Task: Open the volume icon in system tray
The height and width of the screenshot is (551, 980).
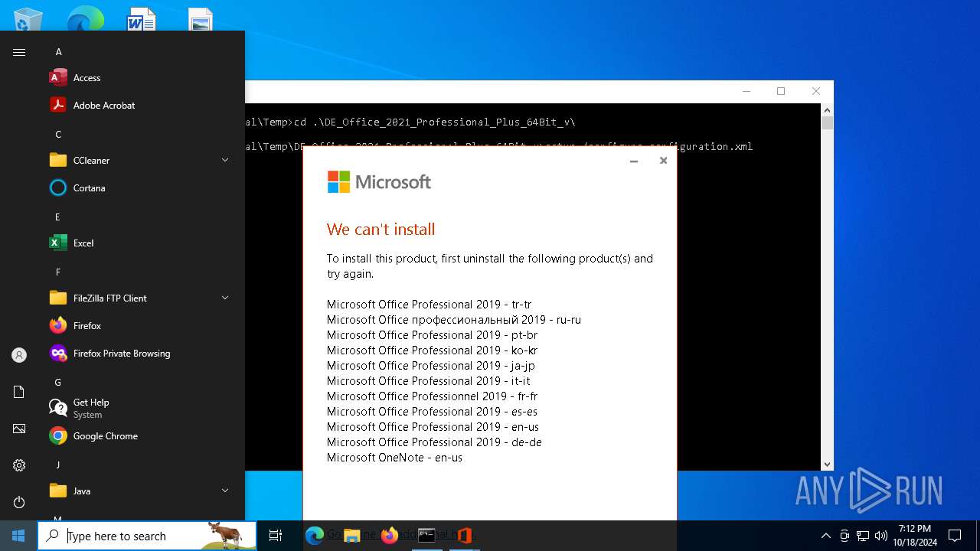Action: (x=881, y=536)
